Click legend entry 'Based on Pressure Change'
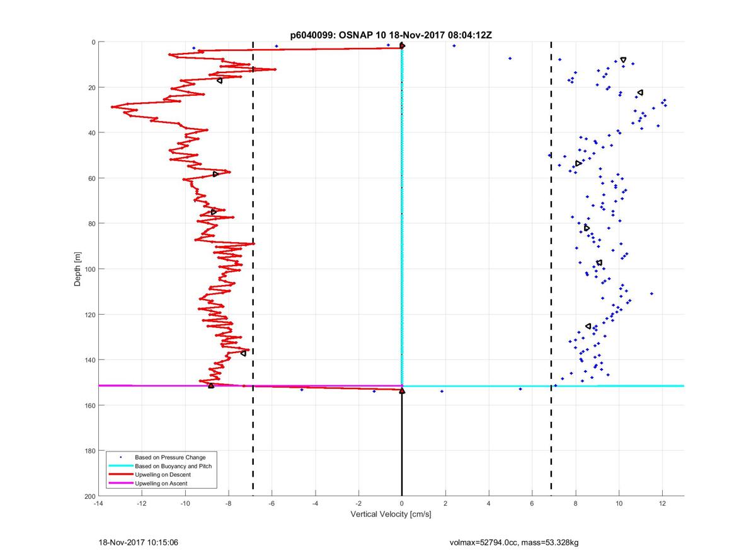The width and height of the screenshot is (756, 558). click(170, 457)
